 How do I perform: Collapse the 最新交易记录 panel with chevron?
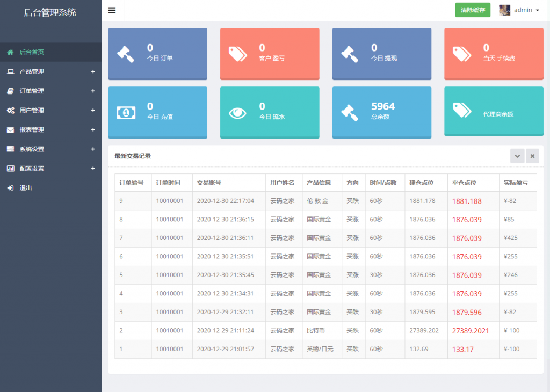pyautogui.click(x=517, y=156)
